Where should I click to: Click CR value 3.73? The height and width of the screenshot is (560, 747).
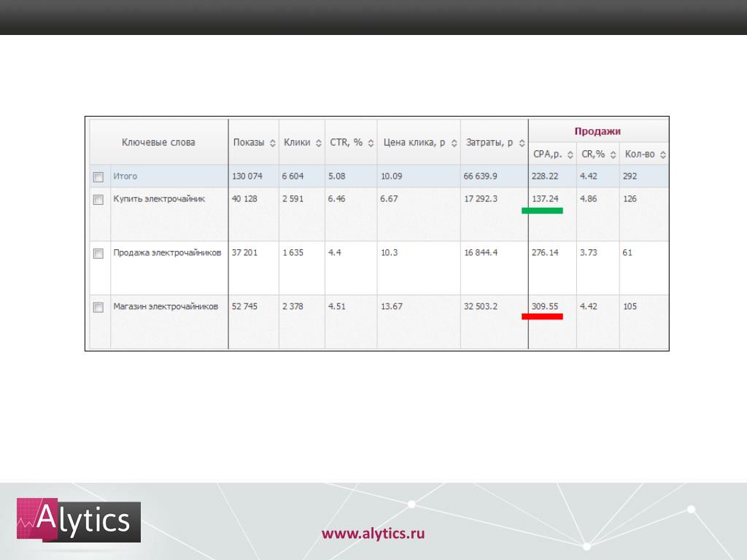click(589, 252)
